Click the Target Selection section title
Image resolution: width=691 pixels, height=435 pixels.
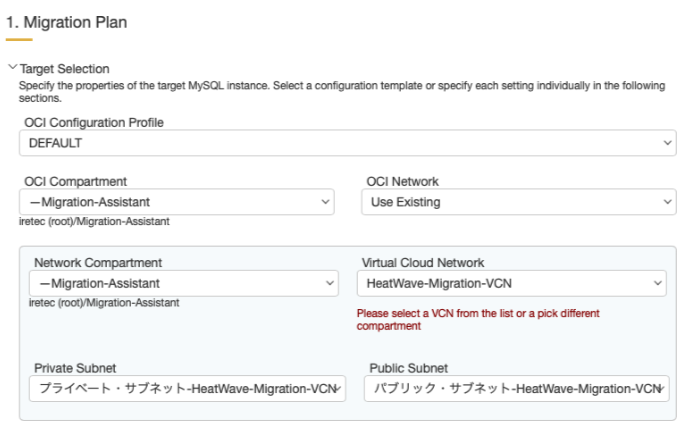click(64, 68)
